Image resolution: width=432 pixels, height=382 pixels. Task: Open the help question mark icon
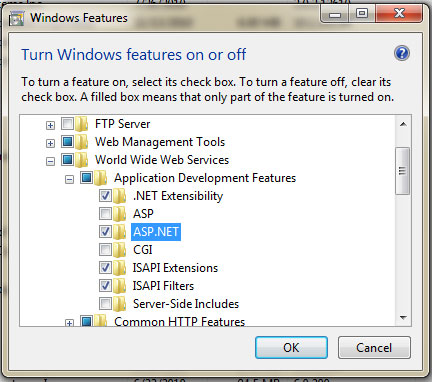pyautogui.click(x=402, y=53)
